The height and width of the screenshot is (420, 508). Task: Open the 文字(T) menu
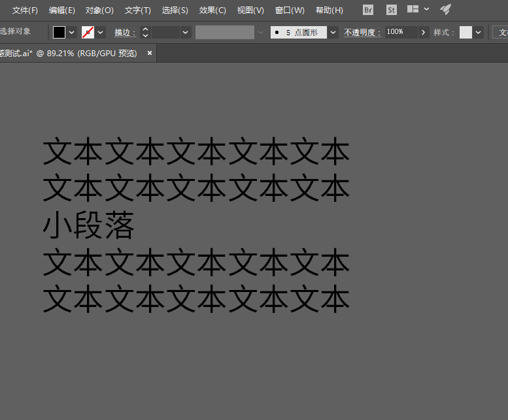click(138, 10)
